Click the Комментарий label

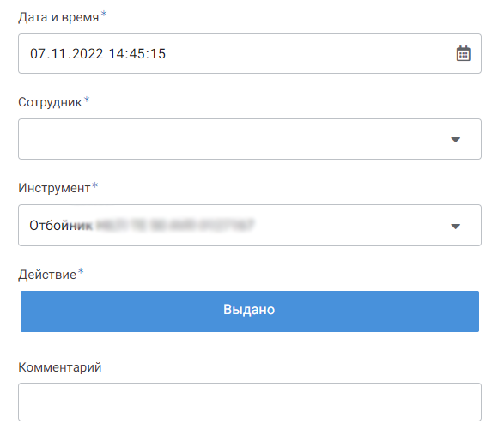60,367
